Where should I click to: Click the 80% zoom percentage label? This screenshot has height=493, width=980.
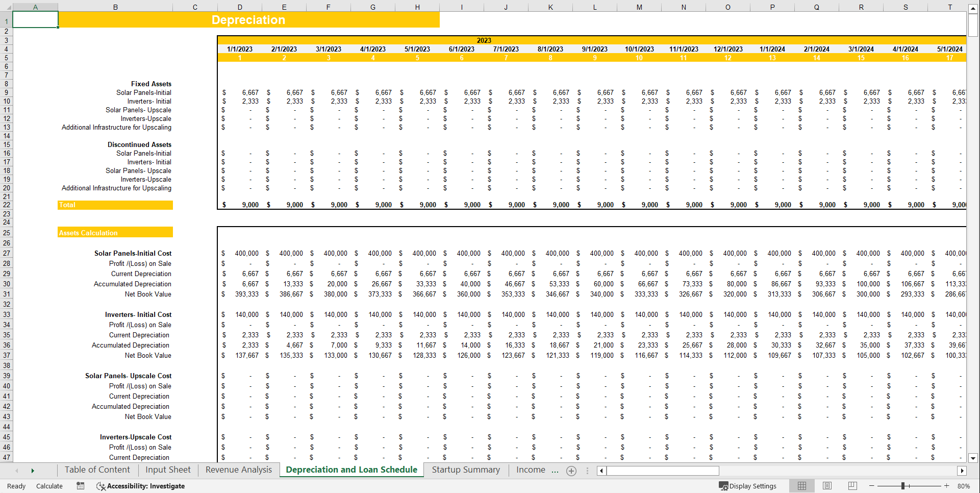point(964,486)
